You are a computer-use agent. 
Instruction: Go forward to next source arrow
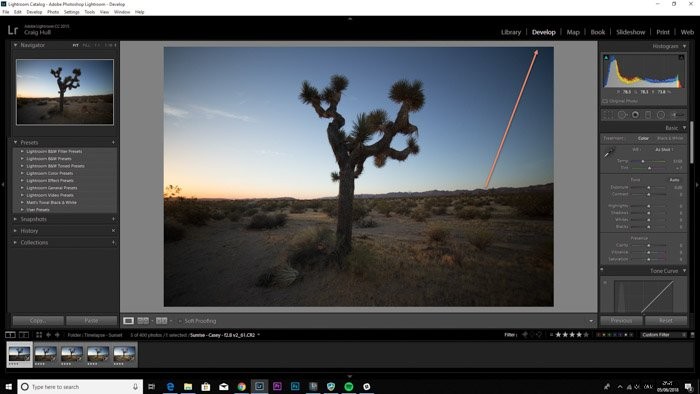(57, 335)
